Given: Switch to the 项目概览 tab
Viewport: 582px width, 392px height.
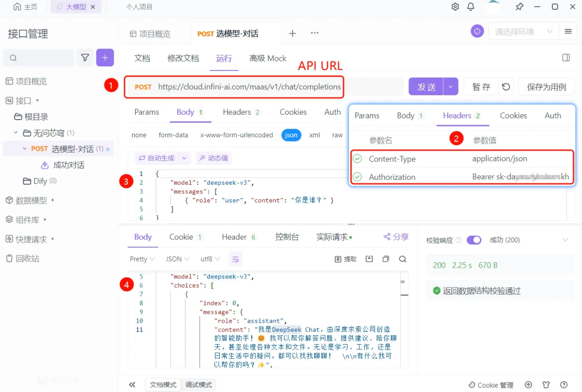Looking at the screenshot, I should [150, 34].
